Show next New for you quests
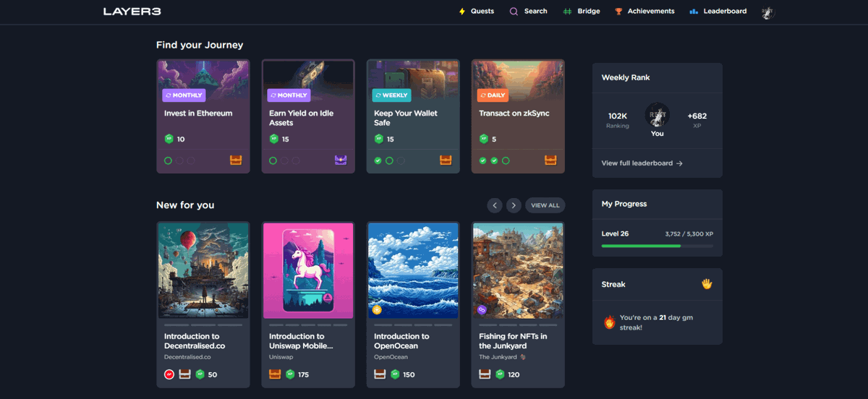The height and width of the screenshot is (399, 868). [514, 205]
